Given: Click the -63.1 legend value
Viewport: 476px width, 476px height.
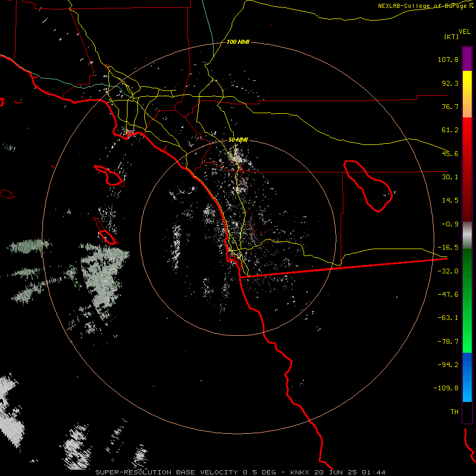Looking at the screenshot, I should click(x=448, y=318).
